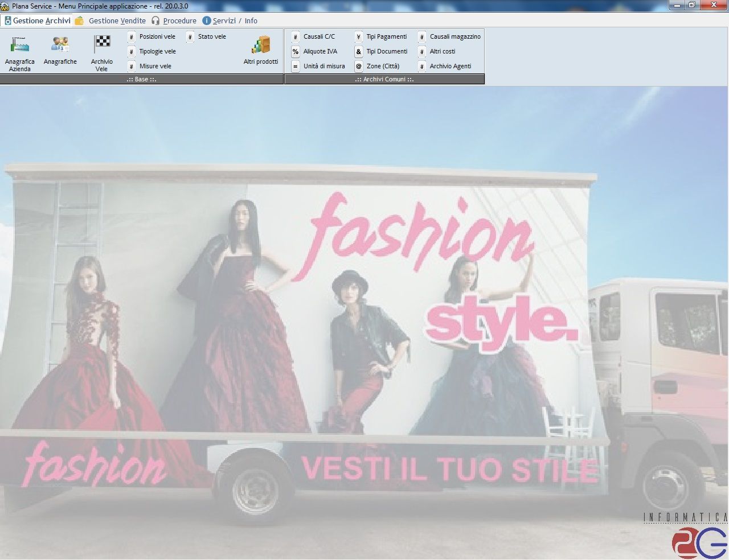
Task: Open Tipologie vele archive
Action: coord(158,51)
